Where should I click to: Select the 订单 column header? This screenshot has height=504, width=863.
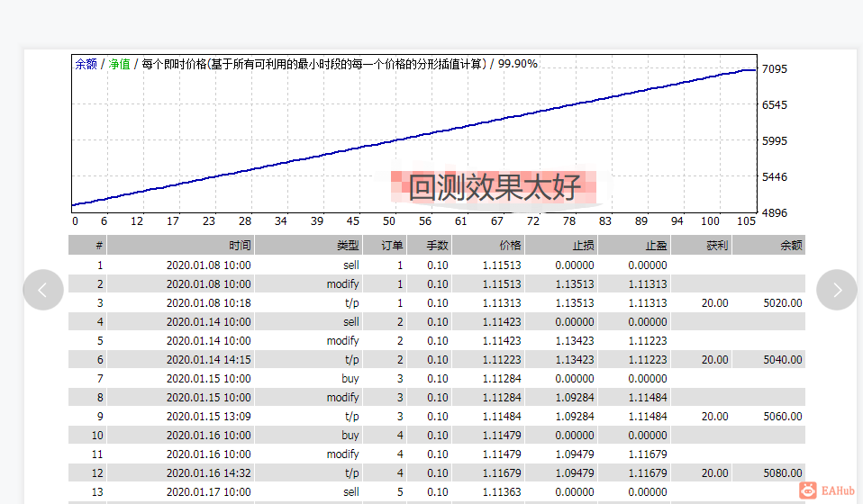[386, 245]
